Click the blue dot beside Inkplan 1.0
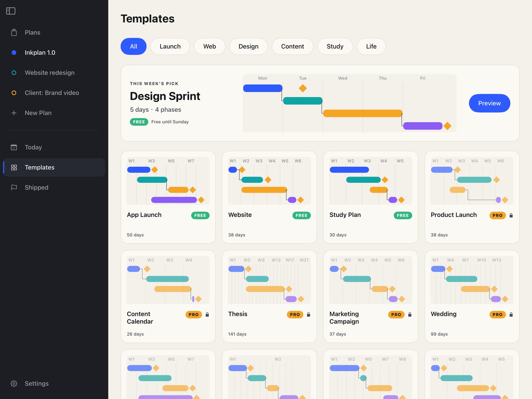The width and height of the screenshot is (532, 399). point(14,53)
